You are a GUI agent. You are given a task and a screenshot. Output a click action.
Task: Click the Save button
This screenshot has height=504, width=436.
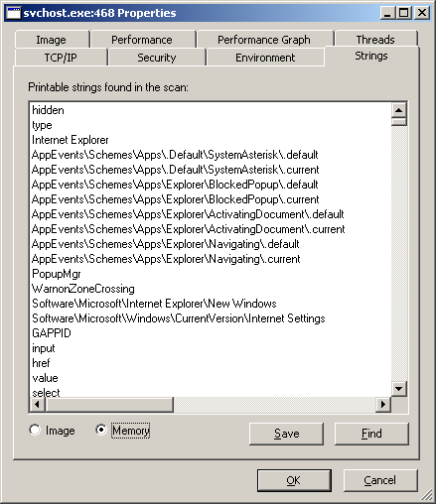pos(286,434)
